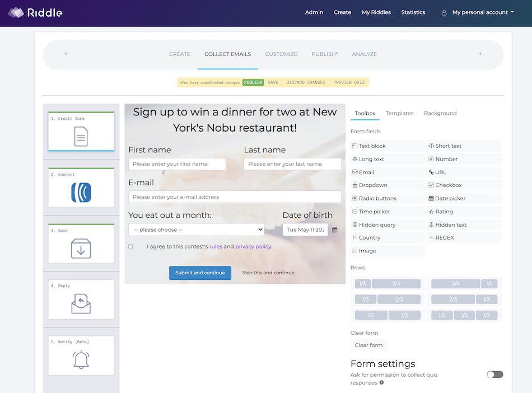Click the user account avatar icon

(x=444, y=12)
